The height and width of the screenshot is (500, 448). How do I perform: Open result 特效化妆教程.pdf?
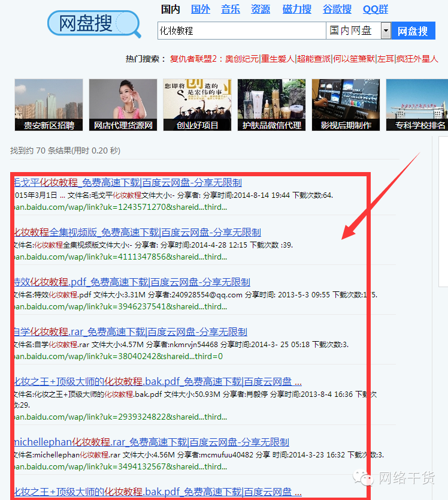tap(132, 282)
